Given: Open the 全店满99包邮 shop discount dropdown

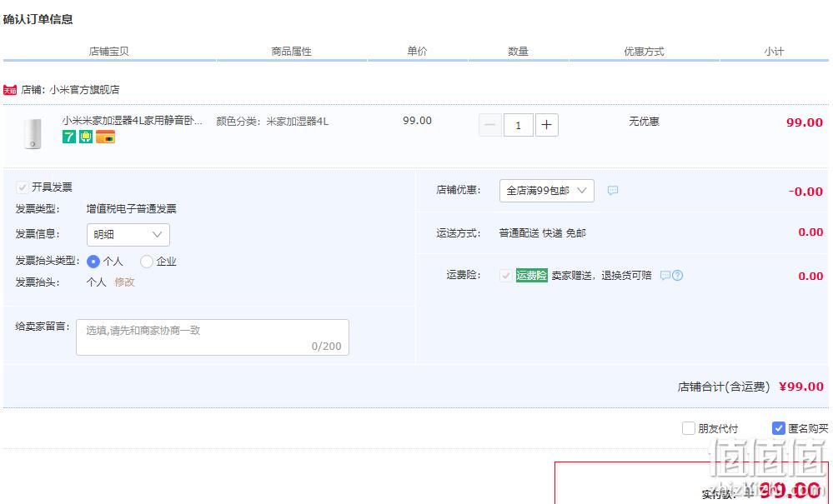Looking at the screenshot, I should [x=547, y=191].
